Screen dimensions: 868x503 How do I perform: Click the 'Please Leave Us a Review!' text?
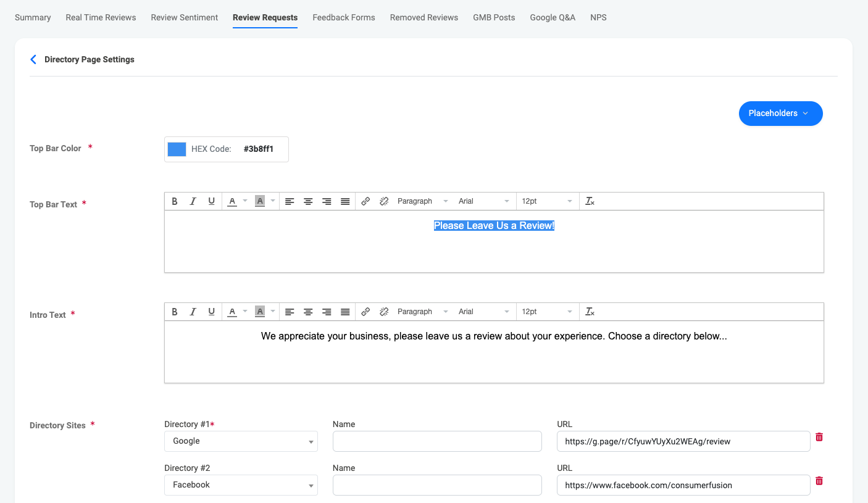click(x=494, y=226)
